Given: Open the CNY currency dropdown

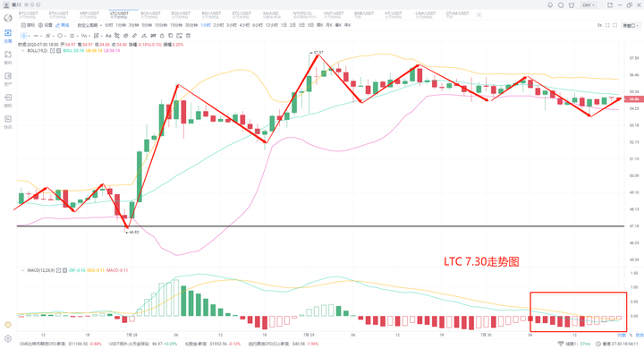Looking at the screenshot, I should point(589,5).
